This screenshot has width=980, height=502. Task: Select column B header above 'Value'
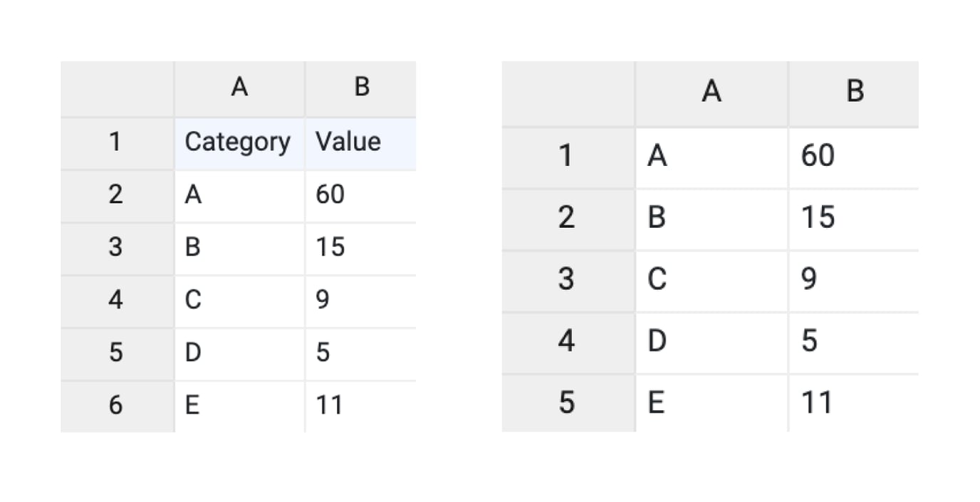[x=360, y=88]
